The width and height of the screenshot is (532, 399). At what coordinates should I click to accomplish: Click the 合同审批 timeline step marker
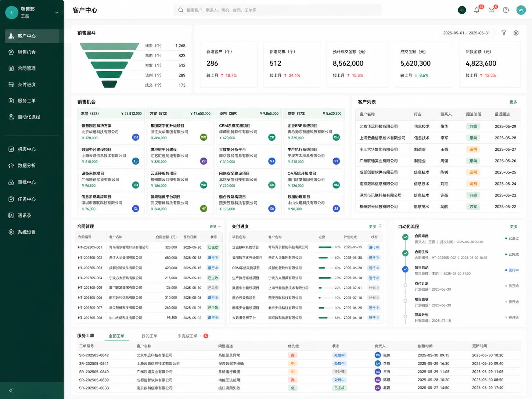[405, 237]
